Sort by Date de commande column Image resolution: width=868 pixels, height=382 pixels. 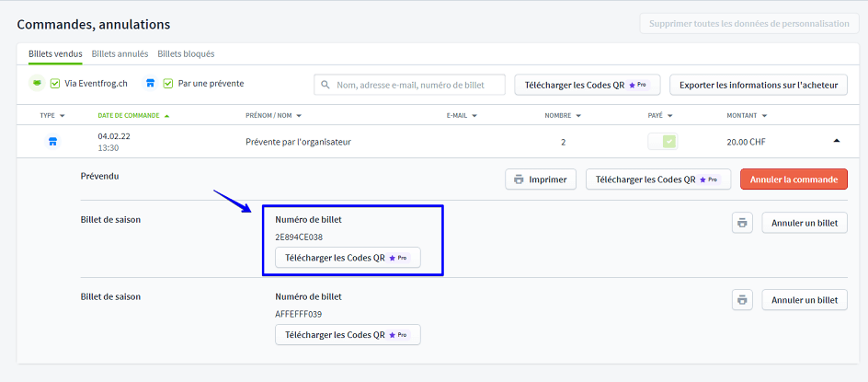coord(132,116)
